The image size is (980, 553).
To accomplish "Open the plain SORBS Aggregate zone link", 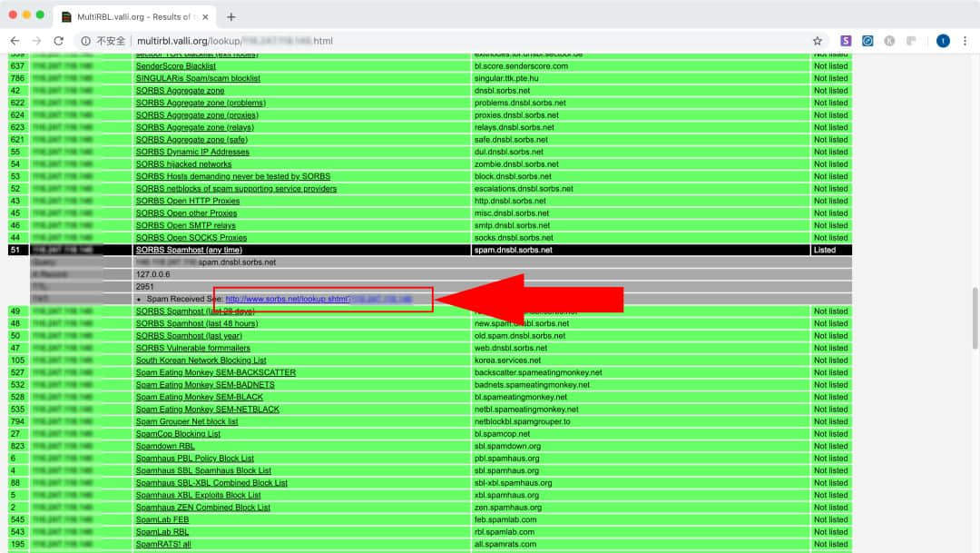I will [180, 90].
